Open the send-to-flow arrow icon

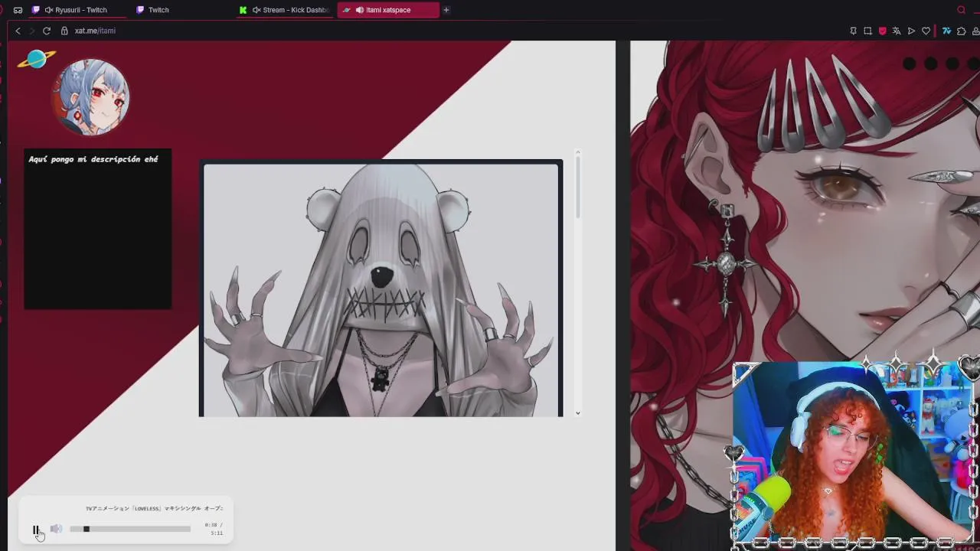[x=911, y=31]
